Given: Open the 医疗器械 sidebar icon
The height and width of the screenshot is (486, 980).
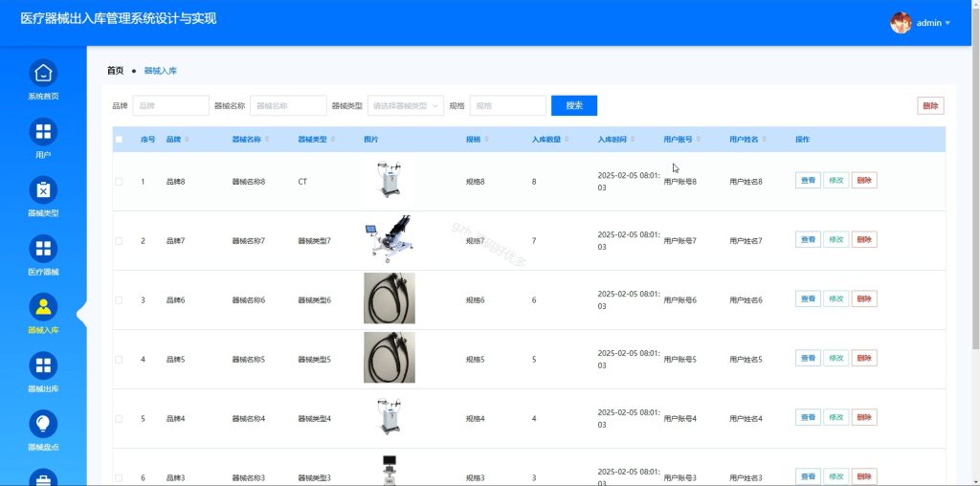Looking at the screenshot, I should click(43, 249).
